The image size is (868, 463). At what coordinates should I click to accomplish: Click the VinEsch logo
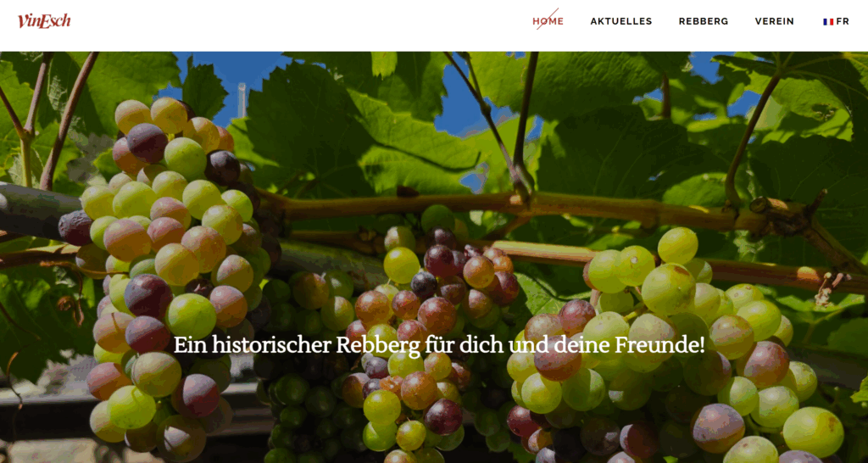(x=44, y=21)
